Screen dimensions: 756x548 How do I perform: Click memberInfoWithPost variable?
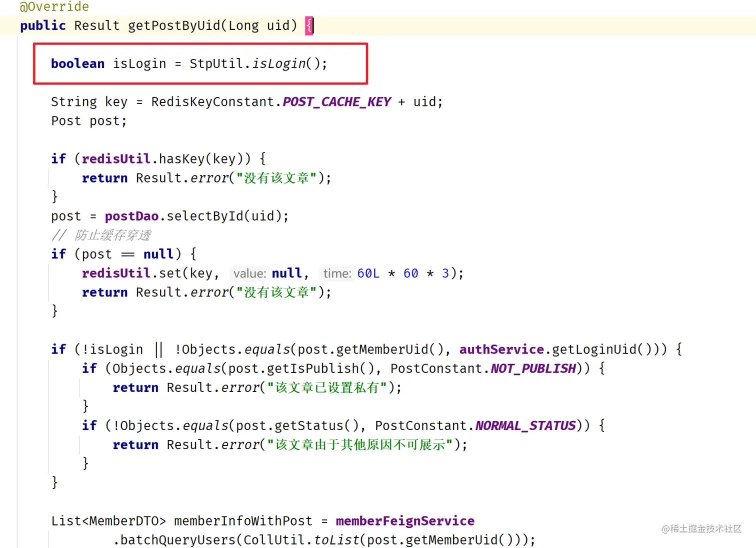[243, 521]
